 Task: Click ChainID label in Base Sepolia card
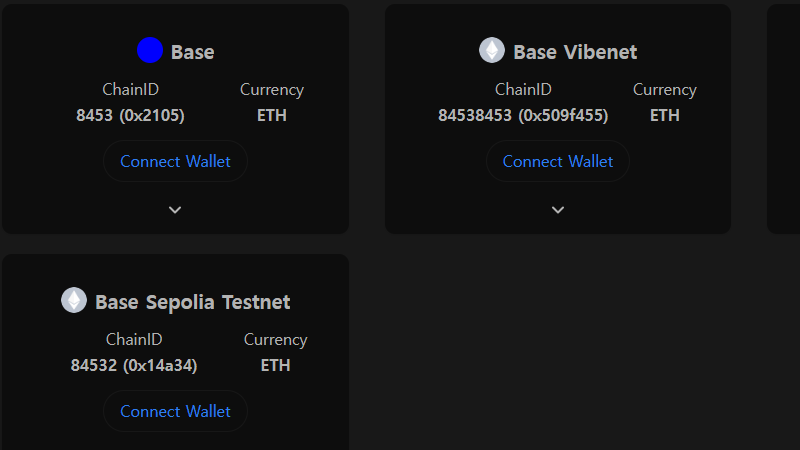[134, 339]
